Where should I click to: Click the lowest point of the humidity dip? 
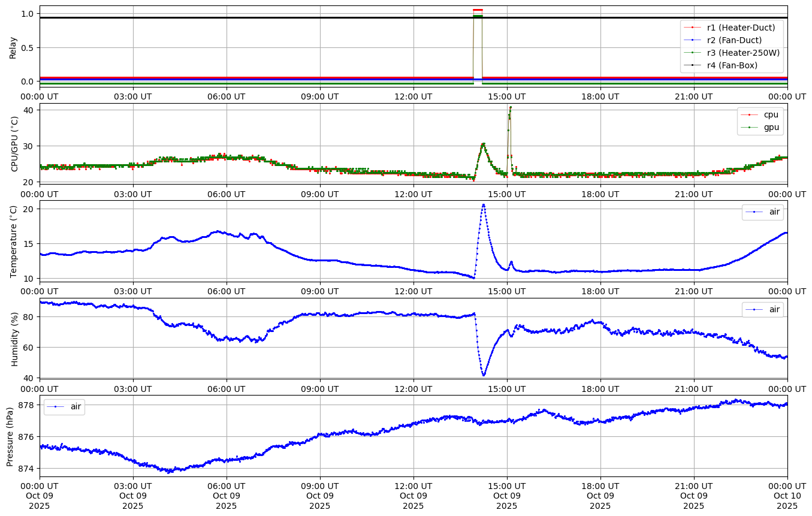pos(484,375)
